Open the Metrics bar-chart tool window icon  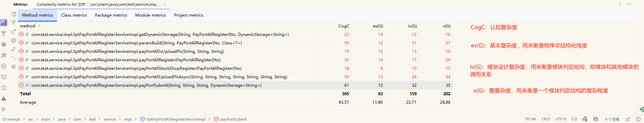pos(4,23)
